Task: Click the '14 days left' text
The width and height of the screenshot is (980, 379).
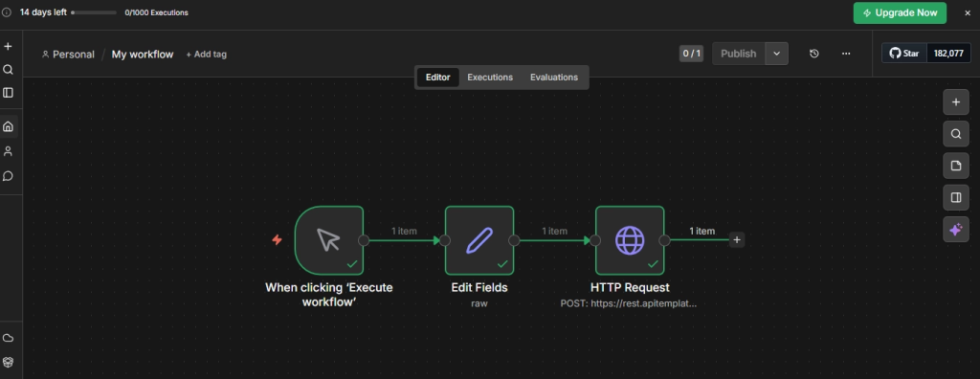Action: coord(43,12)
